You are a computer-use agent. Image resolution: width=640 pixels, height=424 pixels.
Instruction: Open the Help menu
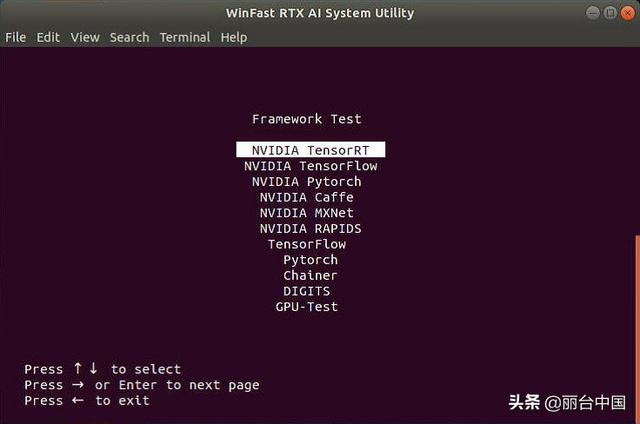point(234,38)
